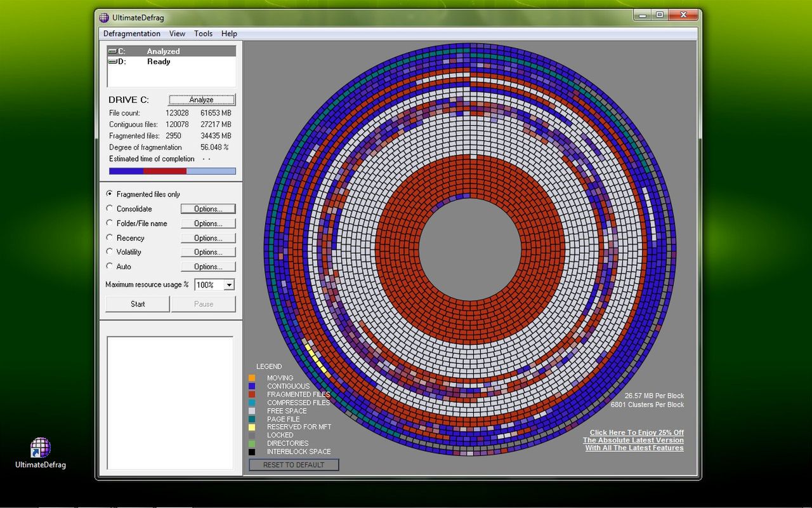
Task: Select Fragmented files only radio button
Action: (110, 194)
